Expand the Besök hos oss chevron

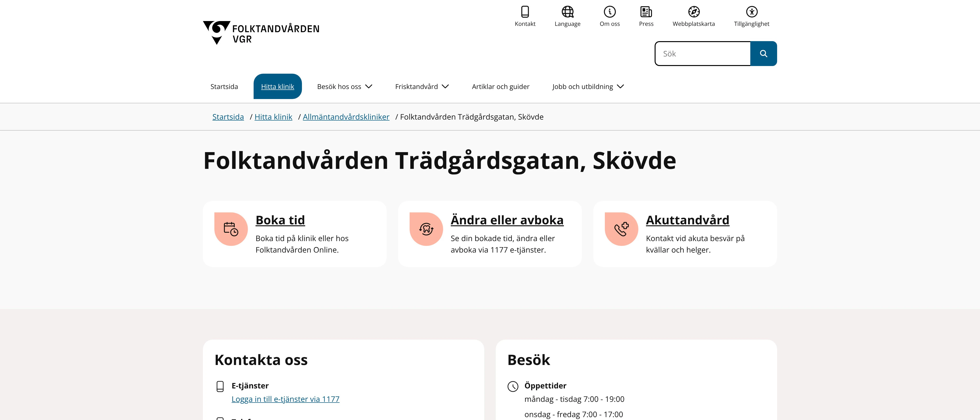pyautogui.click(x=369, y=87)
